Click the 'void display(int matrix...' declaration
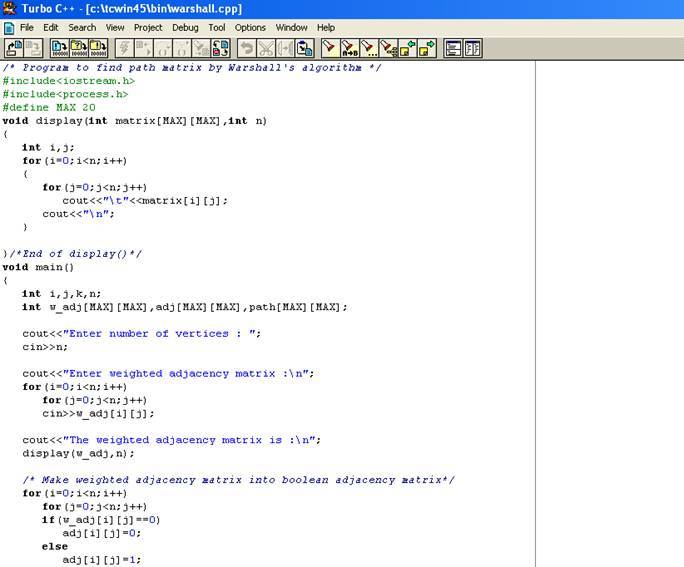 point(134,121)
